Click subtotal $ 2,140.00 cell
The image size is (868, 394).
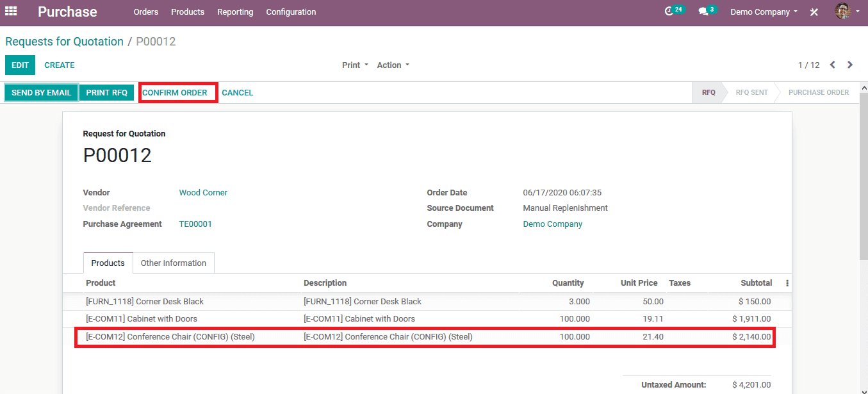coord(751,337)
